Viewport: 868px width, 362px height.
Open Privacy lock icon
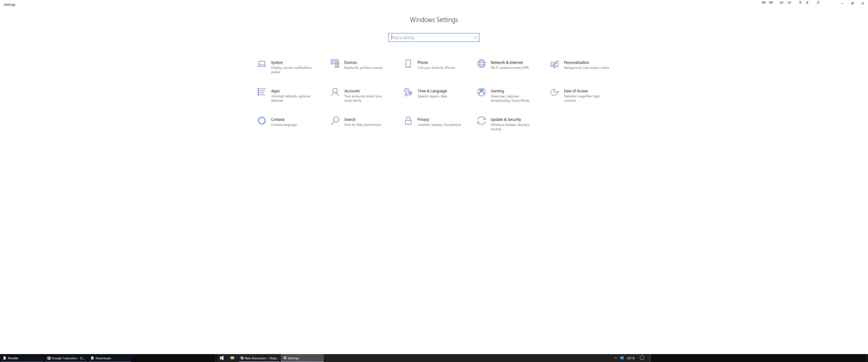coord(408,120)
